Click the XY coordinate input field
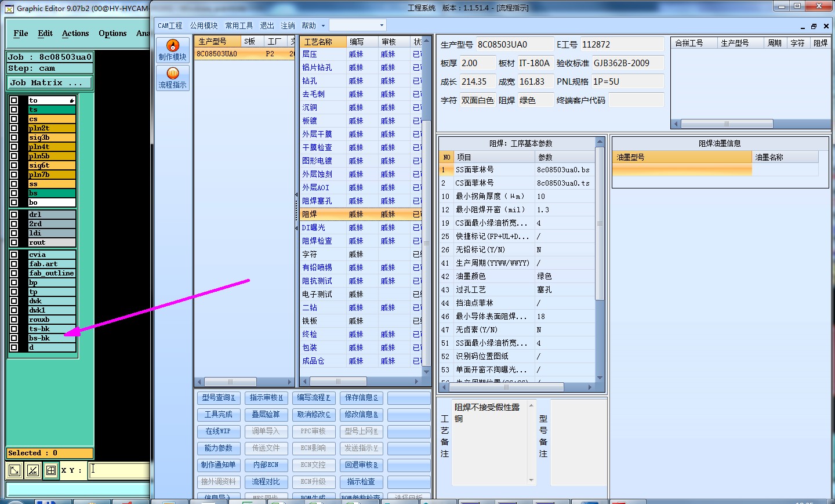835x504 pixels. click(x=119, y=470)
